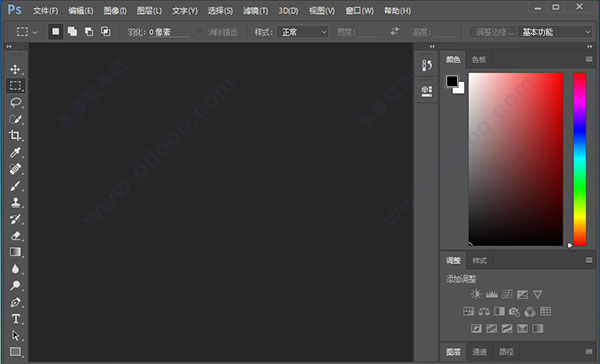Open the 文件(F) menu
The image size is (600, 364).
click(x=46, y=11)
